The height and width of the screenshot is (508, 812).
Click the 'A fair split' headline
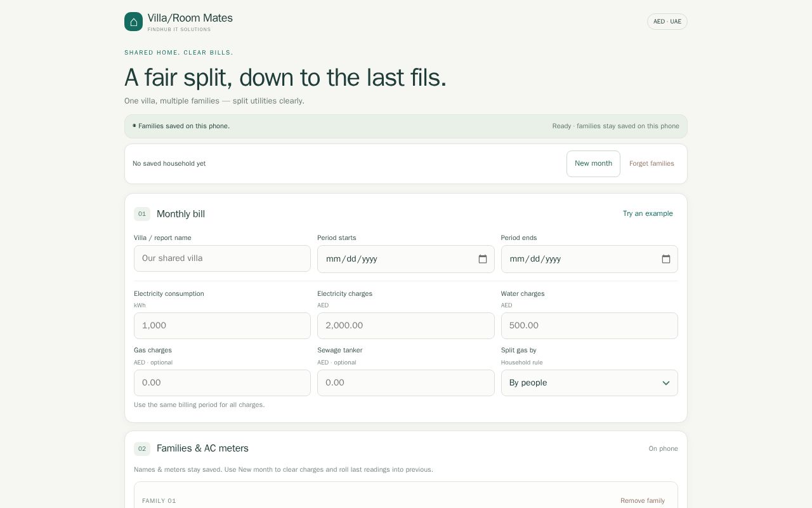285,77
